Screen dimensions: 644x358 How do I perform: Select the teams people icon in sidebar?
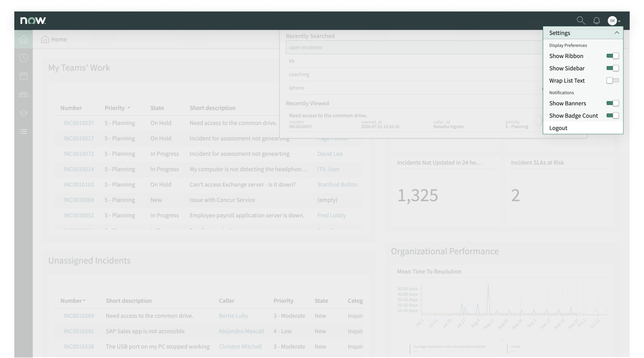click(x=23, y=95)
